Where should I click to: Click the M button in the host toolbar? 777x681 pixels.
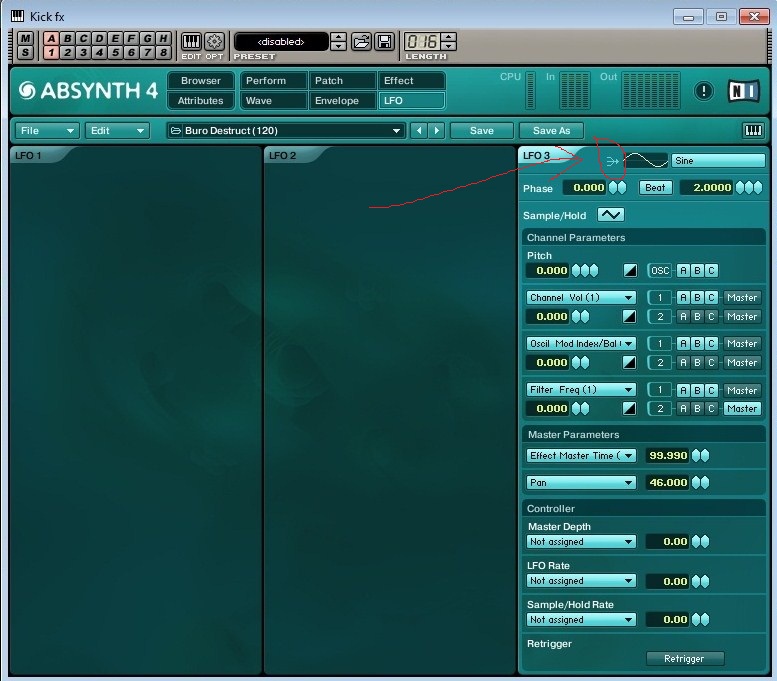click(25, 38)
